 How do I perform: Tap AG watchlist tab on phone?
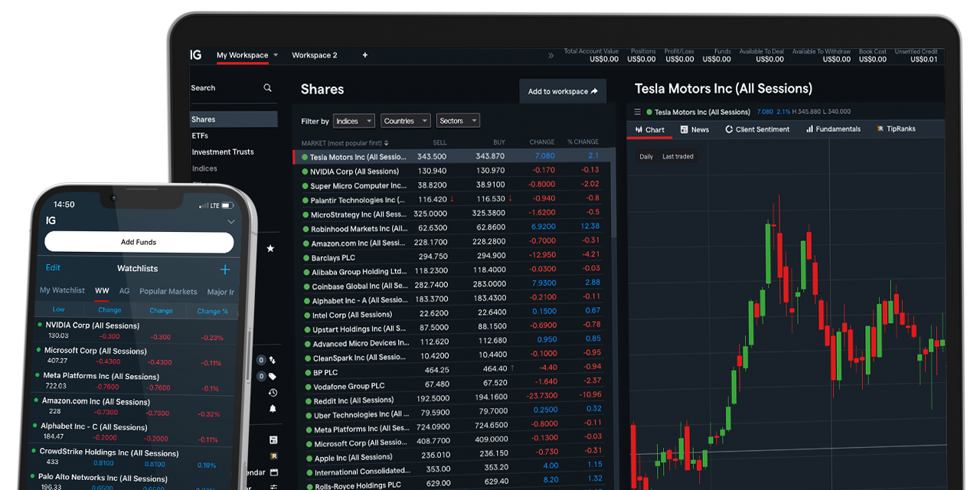(x=124, y=292)
